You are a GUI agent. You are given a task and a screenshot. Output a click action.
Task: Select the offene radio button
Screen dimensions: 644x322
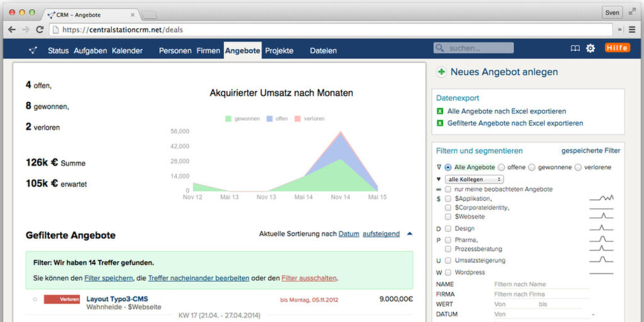[x=502, y=168]
